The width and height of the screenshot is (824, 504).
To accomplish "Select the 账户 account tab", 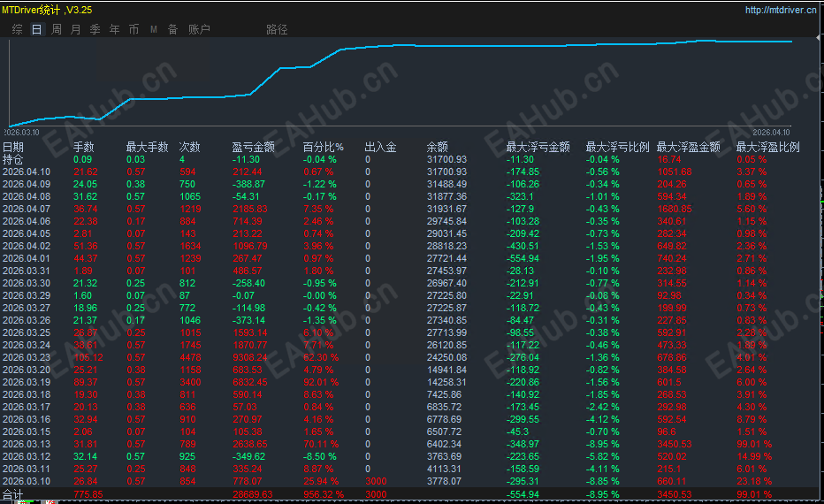I will tap(199, 29).
